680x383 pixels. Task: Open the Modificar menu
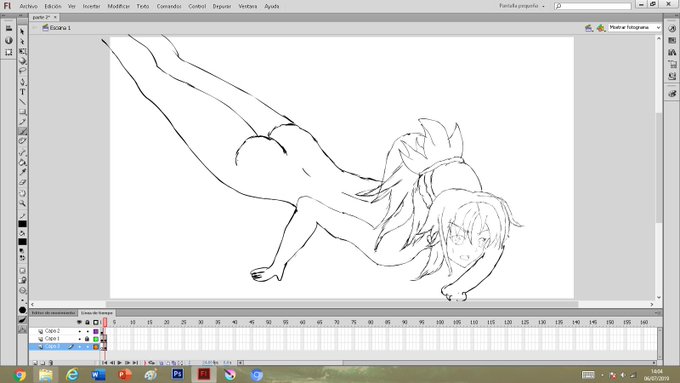point(118,7)
